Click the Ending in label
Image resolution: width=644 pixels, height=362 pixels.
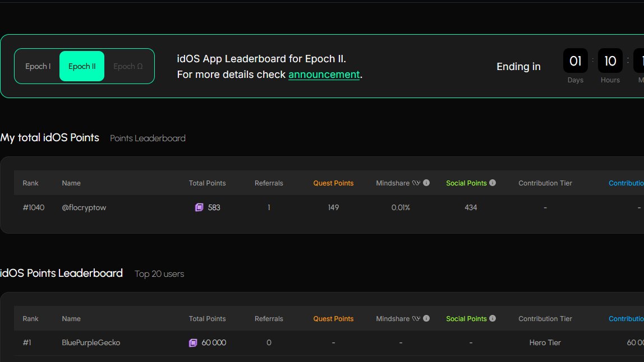(518, 67)
